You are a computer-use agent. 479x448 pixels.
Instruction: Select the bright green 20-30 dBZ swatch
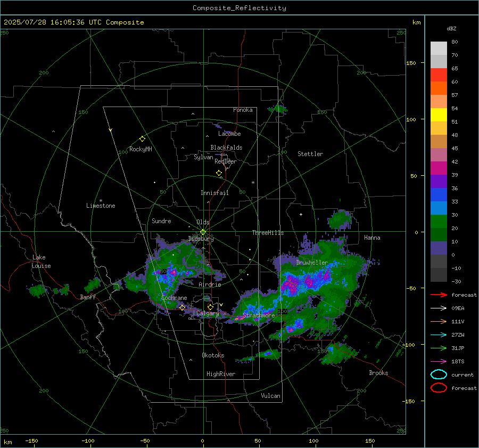(x=439, y=221)
